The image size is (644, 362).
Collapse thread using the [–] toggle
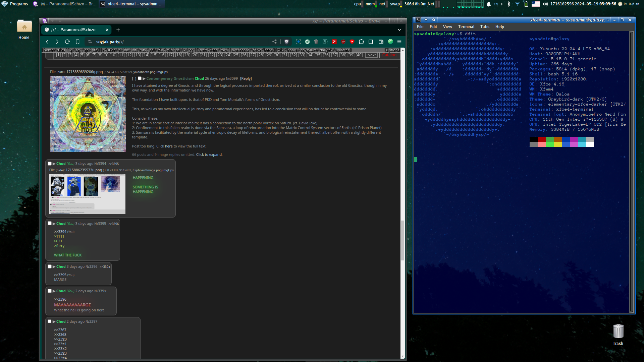coord(134,78)
